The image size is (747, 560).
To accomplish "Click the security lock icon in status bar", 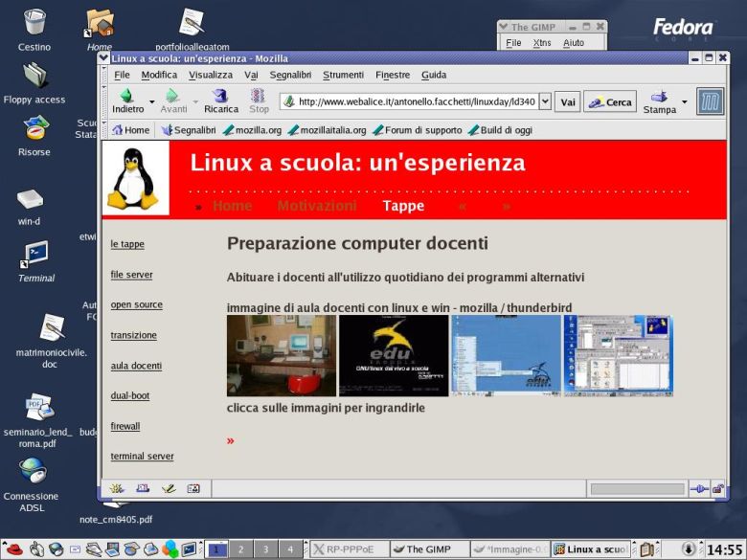I will click(718, 488).
